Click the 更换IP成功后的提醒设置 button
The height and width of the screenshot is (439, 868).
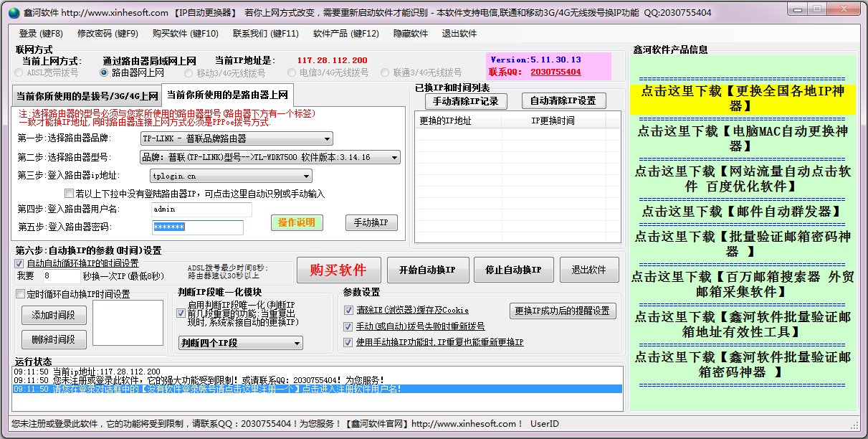[563, 311]
